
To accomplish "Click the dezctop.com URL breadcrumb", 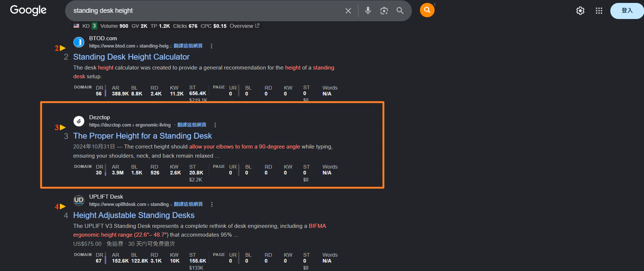I will [130, 125].
